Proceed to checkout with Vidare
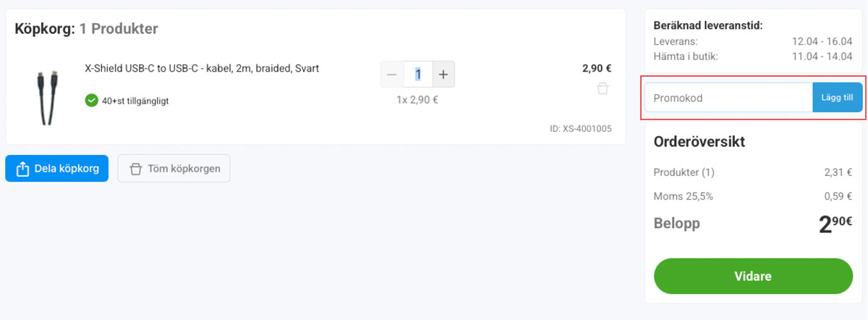The image size is (868, 320). pyautogui.click(x=753, y=277)
